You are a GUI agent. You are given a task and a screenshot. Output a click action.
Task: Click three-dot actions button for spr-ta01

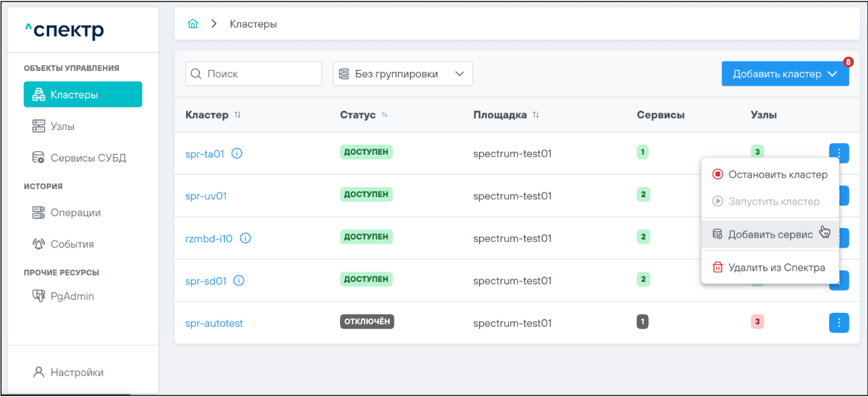[x=839, y=153]
